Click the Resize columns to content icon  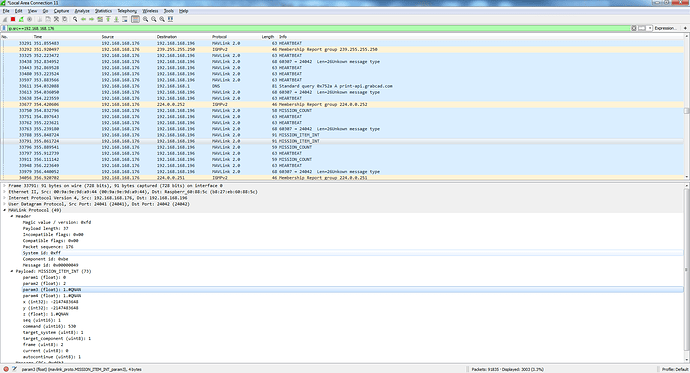[x=170, y=19]
